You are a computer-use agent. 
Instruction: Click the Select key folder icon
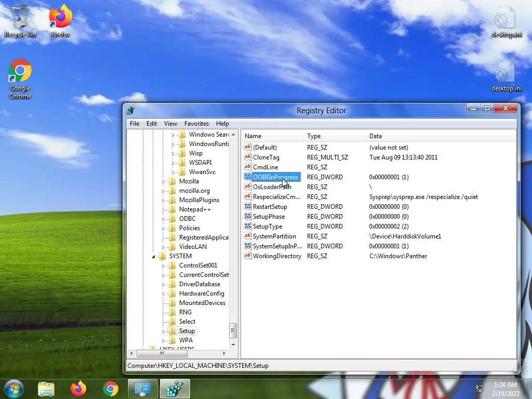[x=172, y=321]
